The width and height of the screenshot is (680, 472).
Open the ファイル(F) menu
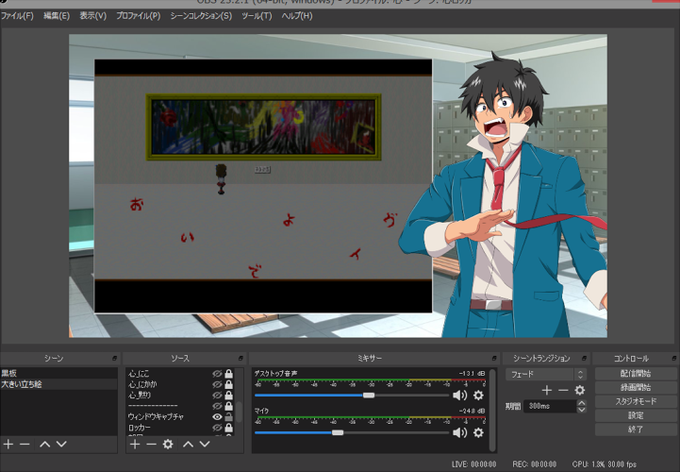17,16
